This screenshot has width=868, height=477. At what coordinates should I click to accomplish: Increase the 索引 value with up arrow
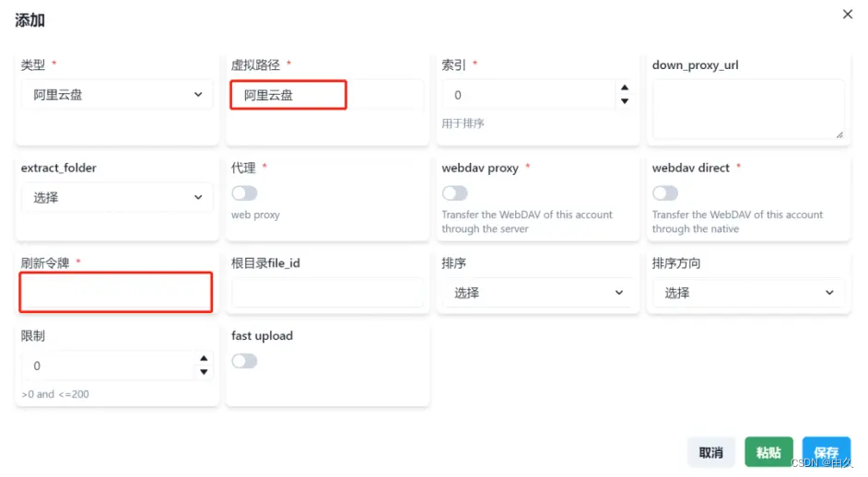[625, 88]
